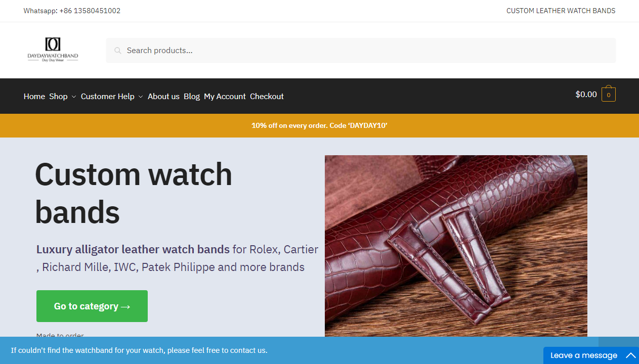This screenshot has width=639, height=364.
Task: Focus the Search products field
Action: (x=361, y=51)
